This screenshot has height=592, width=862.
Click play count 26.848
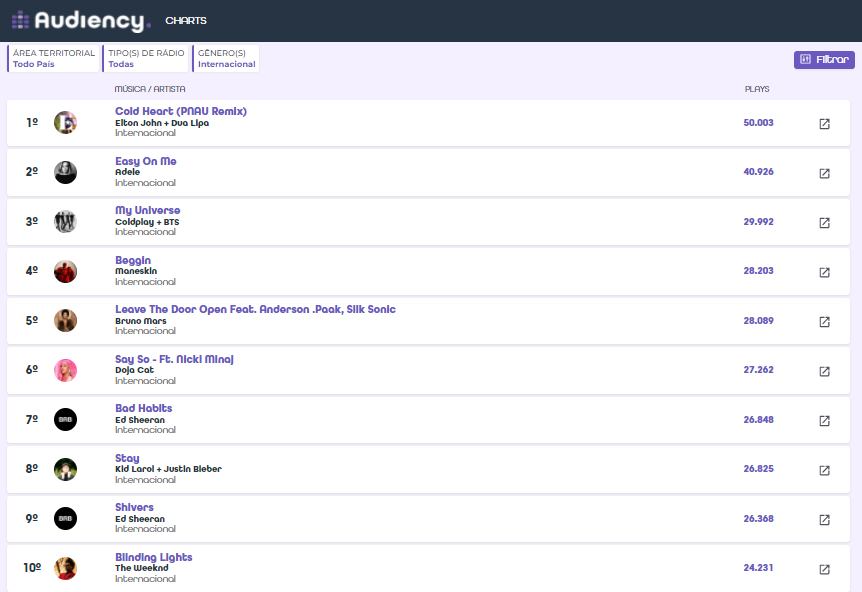click(x=758, y=419)
